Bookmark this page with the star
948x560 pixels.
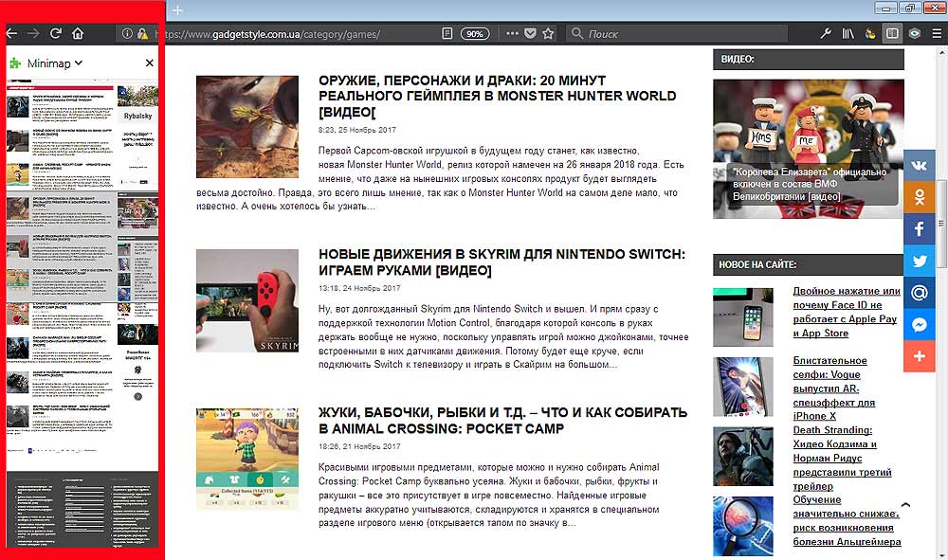pyautogui.click(x=548, y=34)
